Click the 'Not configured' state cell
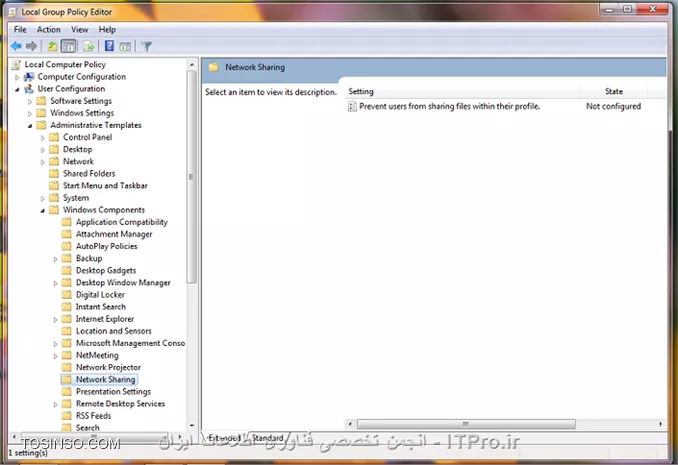678x465 pixels. click(x=613, y=106)
